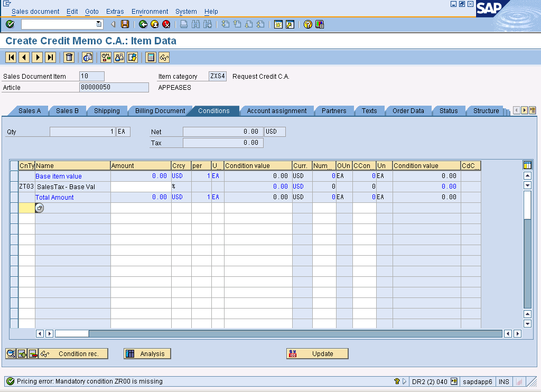Click the green Enter checkmark icon
Screen dimensions: 541x392
tap(11, 24)
